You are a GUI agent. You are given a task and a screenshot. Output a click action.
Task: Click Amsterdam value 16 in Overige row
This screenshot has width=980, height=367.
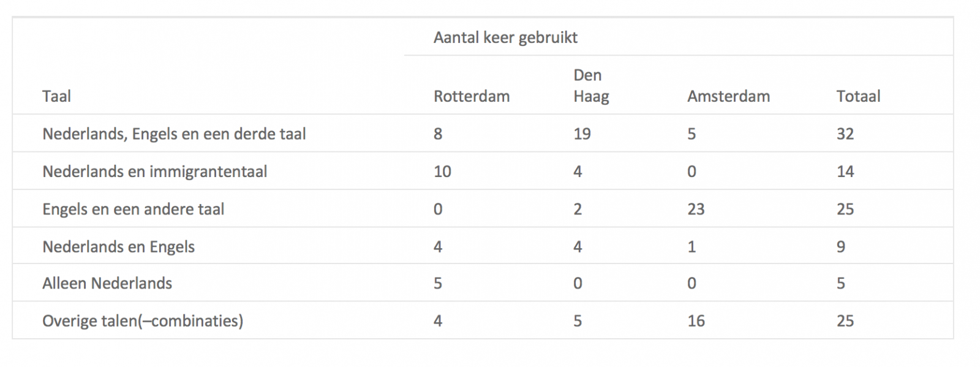click(x=696, y=321)
